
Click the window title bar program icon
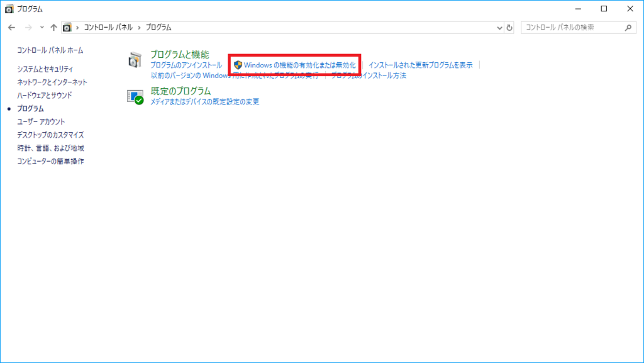tap(9, 9)
